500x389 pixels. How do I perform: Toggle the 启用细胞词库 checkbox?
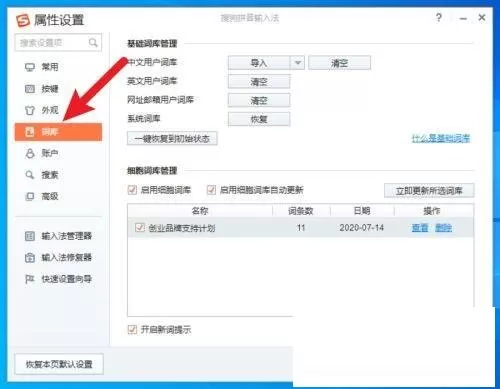point(132,190)
